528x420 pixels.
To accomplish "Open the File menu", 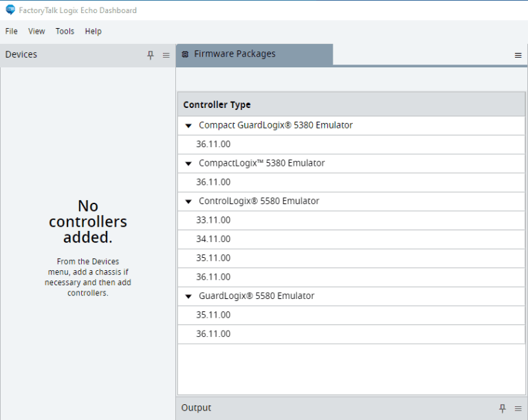I will pyautogui.click(x=12, y=32).
